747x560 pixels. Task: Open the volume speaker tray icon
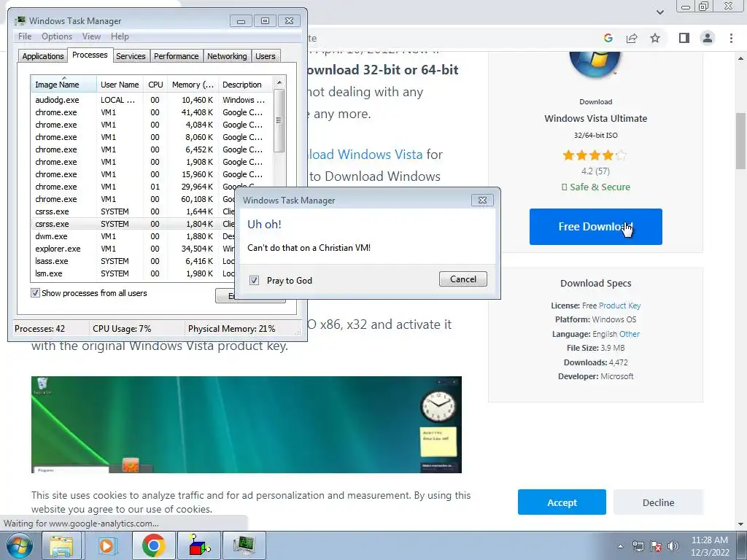(673, 546)
